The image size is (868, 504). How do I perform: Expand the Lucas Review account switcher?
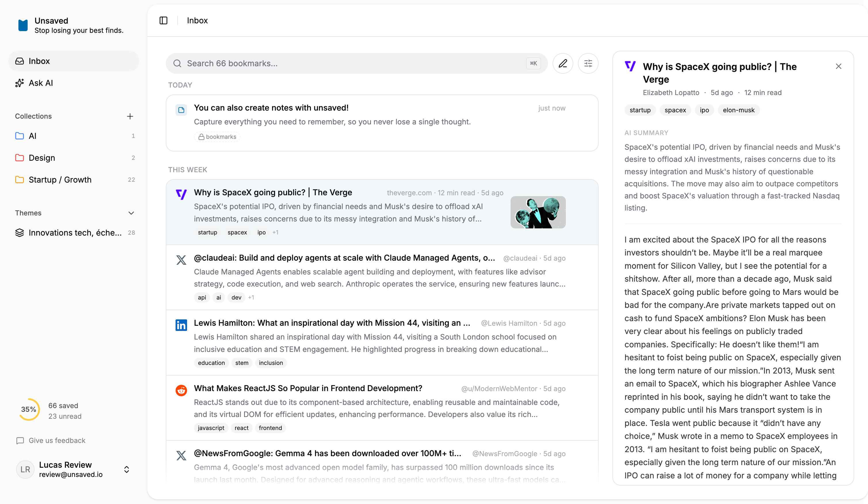(x=126, y=469)
